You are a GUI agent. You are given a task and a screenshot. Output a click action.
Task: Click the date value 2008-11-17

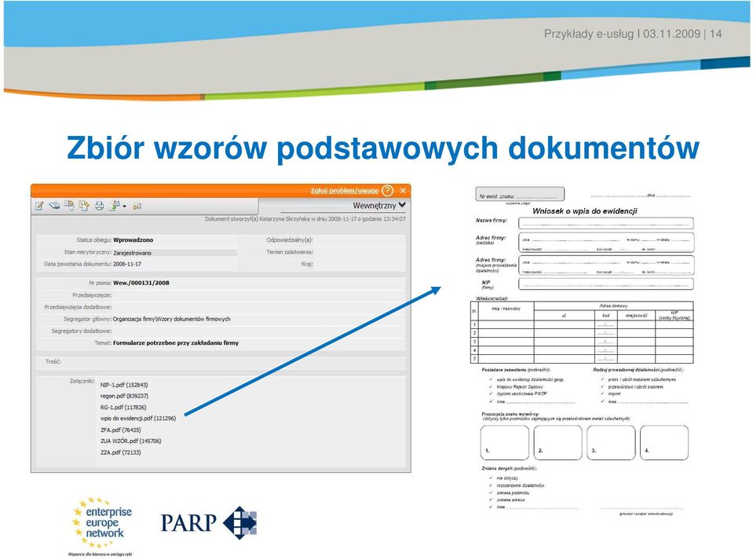127,264
